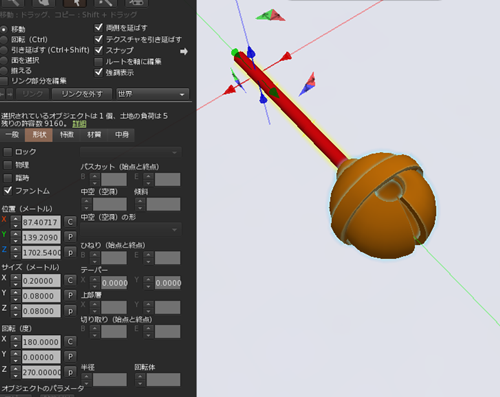Uncheck the スナップ checkbox
This screenshot has height=397, width=500.
[x=98, y=50]
